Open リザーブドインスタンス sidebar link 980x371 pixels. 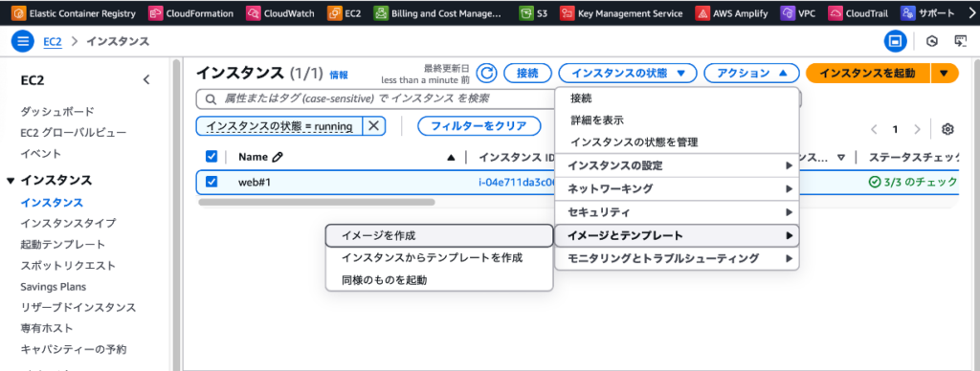(78, 307)
